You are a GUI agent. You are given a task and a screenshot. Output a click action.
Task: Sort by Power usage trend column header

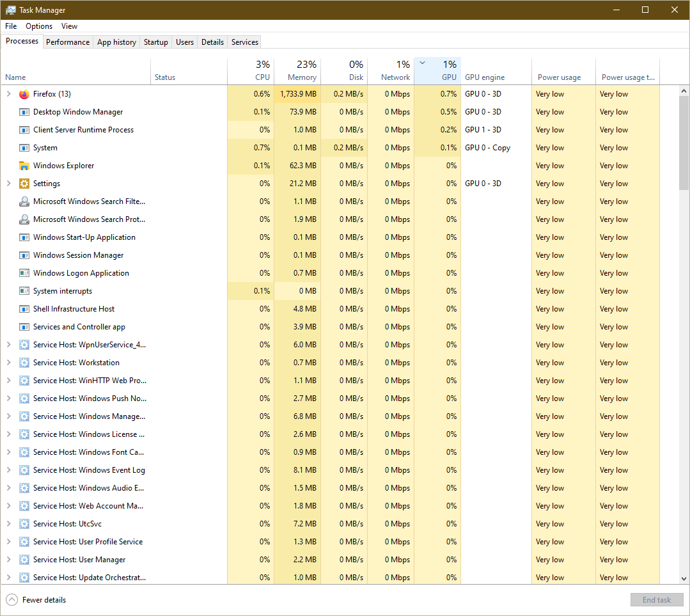point(628,70)
